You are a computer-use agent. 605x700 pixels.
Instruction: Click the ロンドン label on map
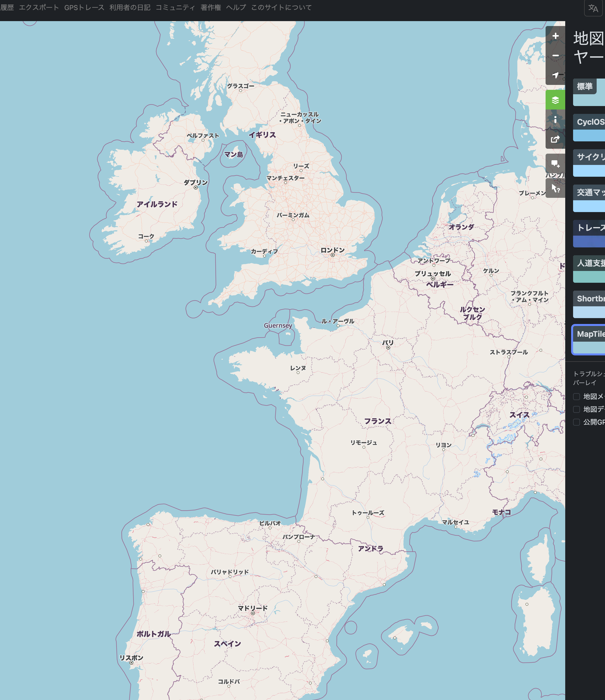[x=333, y=250]
